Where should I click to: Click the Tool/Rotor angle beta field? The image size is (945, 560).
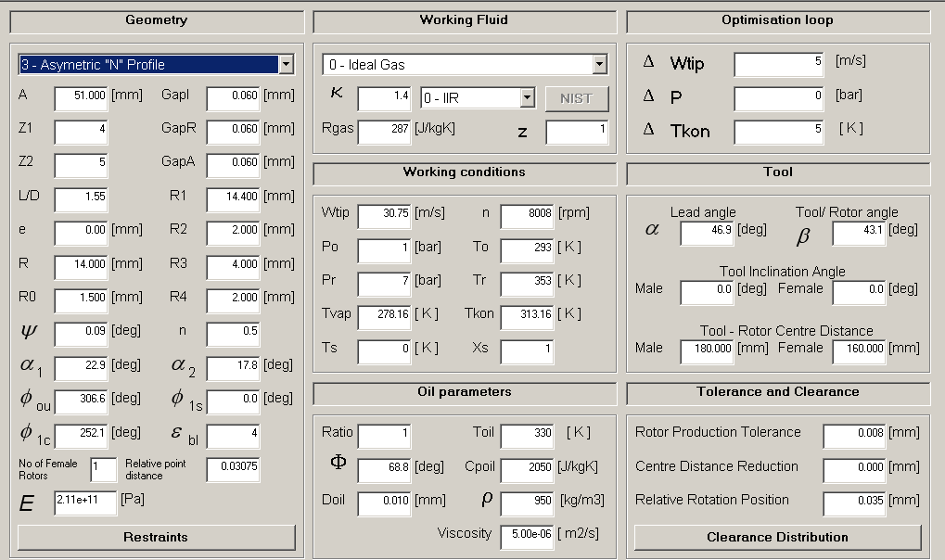(x=859, y=234)
